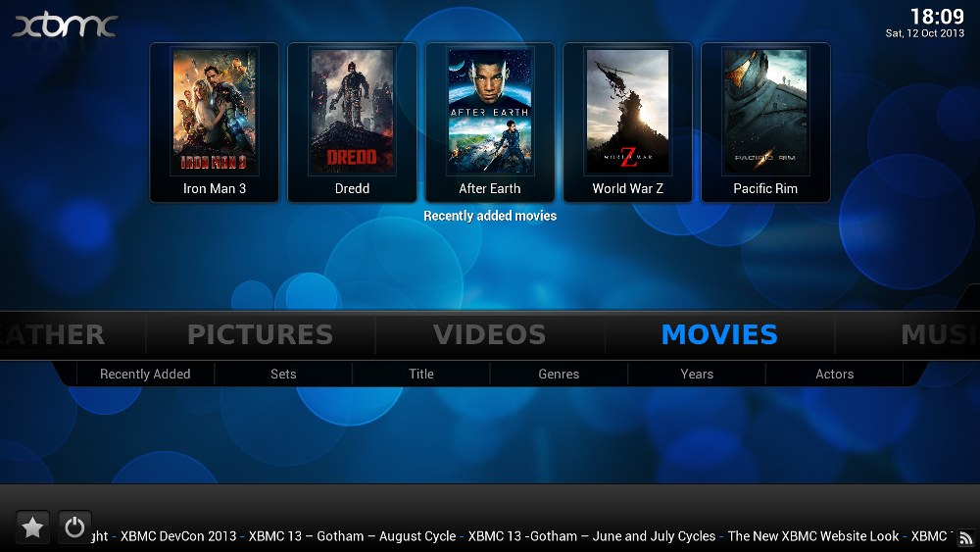Go to the Weather menu item
980x552 pixels.
53,334
